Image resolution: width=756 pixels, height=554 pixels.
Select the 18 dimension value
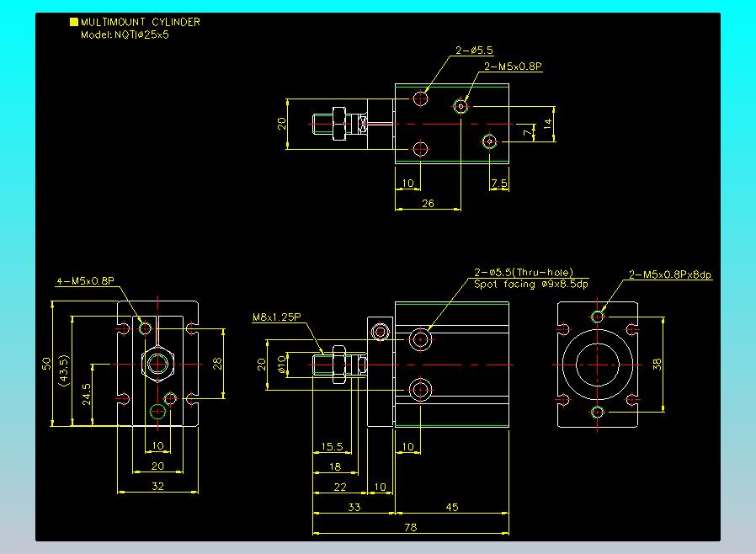[335, 466]
